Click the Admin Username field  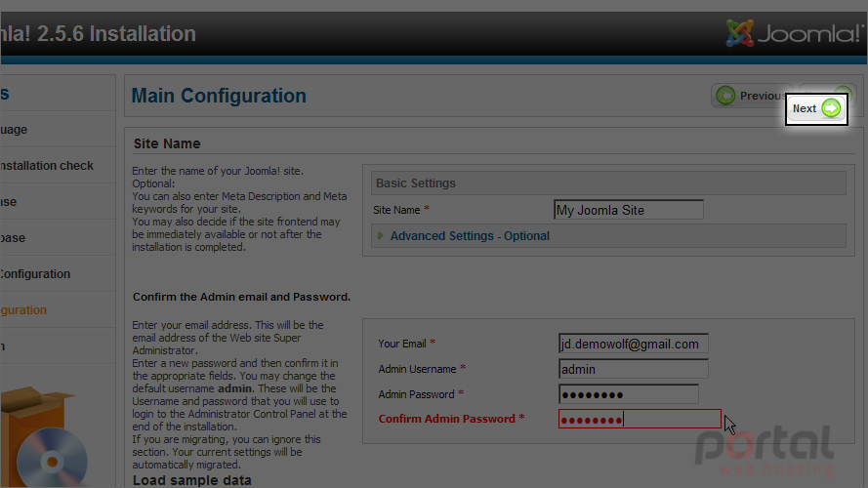click(634, 369)
